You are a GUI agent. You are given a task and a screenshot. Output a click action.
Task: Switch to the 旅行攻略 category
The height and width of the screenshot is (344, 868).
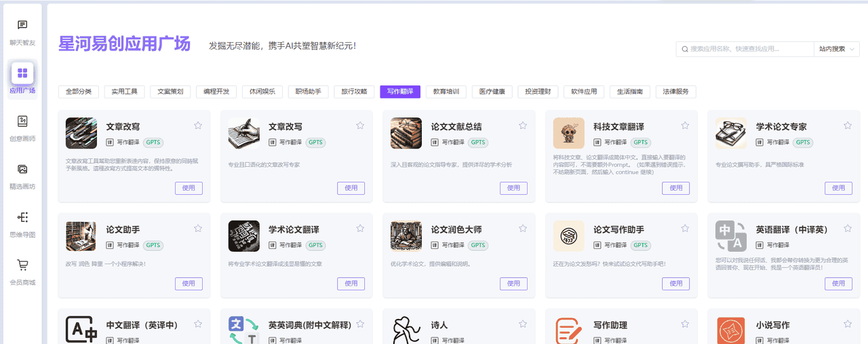(354, 92)
